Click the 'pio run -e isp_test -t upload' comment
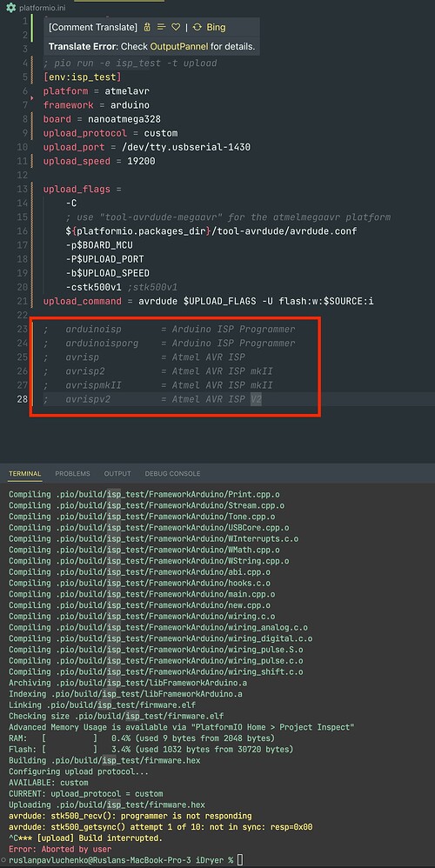The width and height of the screenshot is (435, 868). click(x=130, y=63)
